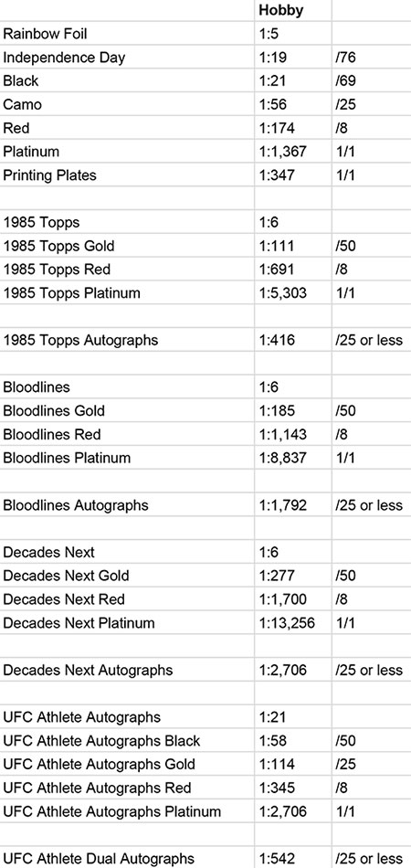This screenshot has height=868, width=411.
Task: Select the 1:1,792 Bloodlines Autographs cell
Action: [x=292, y=504]
